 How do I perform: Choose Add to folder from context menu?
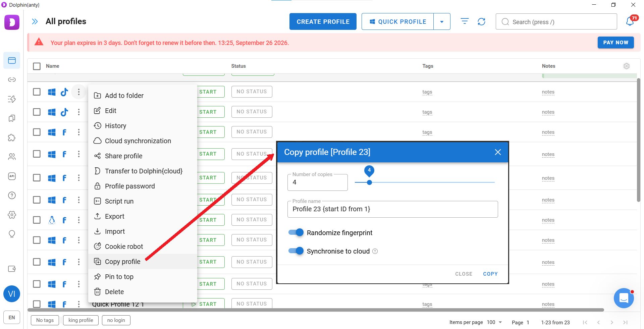(143, 96)
